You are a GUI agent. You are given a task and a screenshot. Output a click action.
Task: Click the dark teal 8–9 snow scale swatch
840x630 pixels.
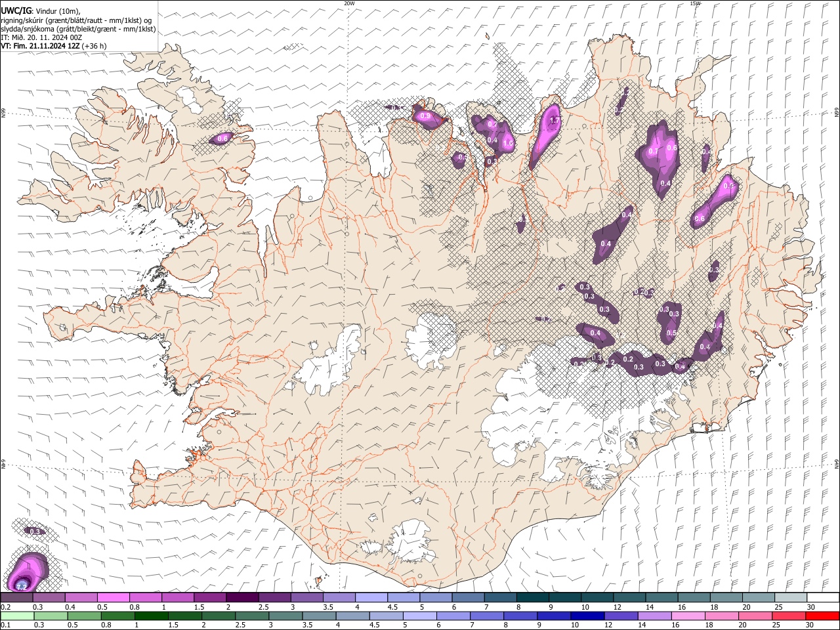click(532, 597)
